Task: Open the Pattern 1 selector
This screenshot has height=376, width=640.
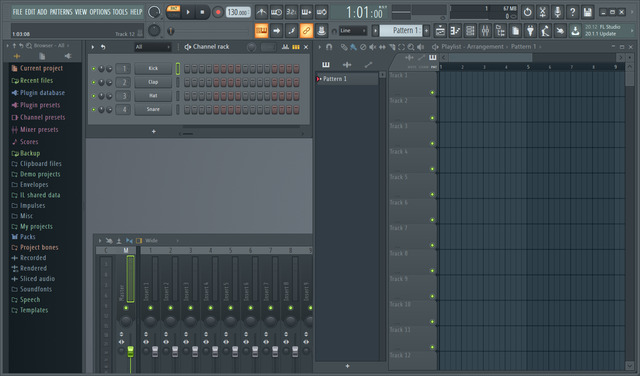Action: tap(402, 31)
